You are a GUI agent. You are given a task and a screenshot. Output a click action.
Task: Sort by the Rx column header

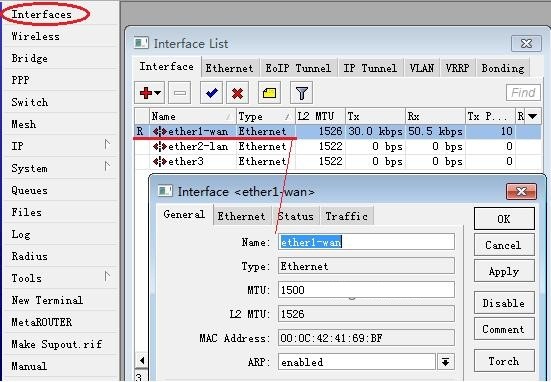[x=435, y=116]
